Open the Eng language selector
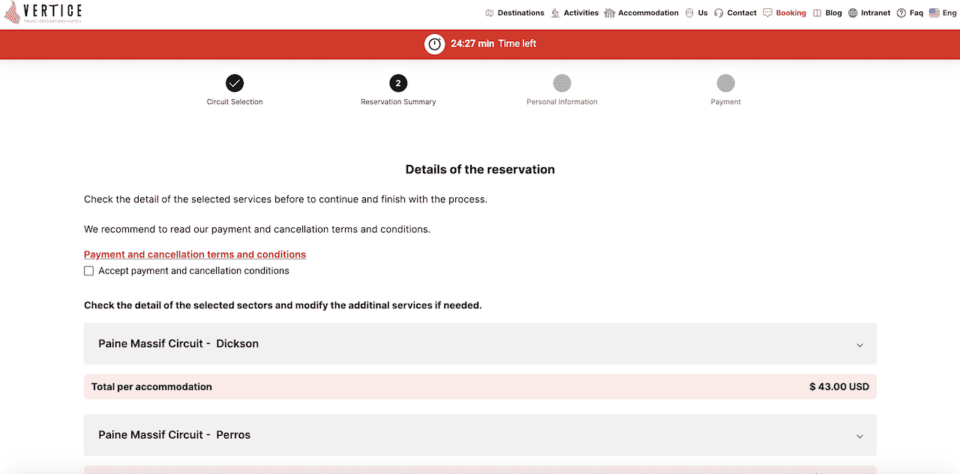 pos(942,13)
